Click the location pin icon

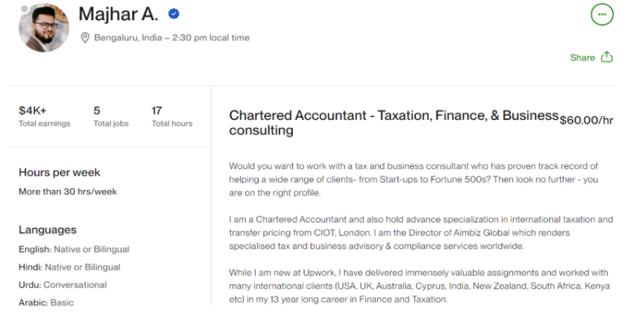coord(85,37)
